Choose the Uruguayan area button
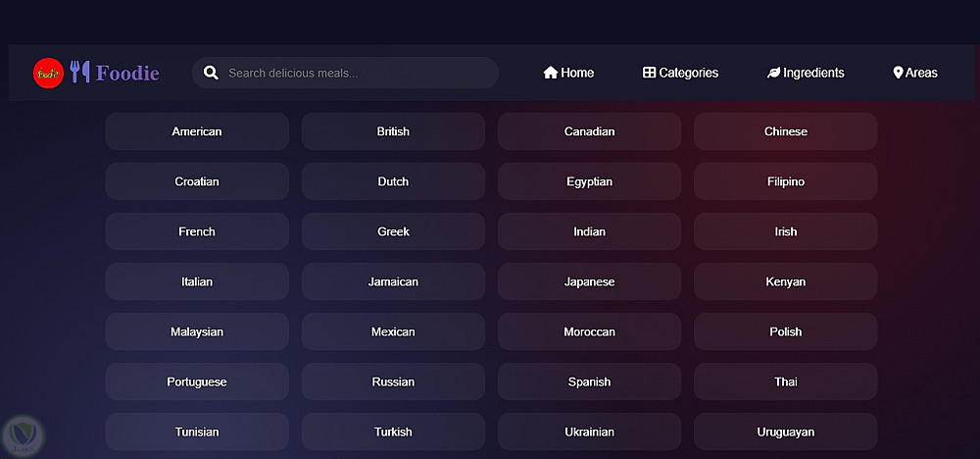The image size is (980, 459). tap(785, 432)
